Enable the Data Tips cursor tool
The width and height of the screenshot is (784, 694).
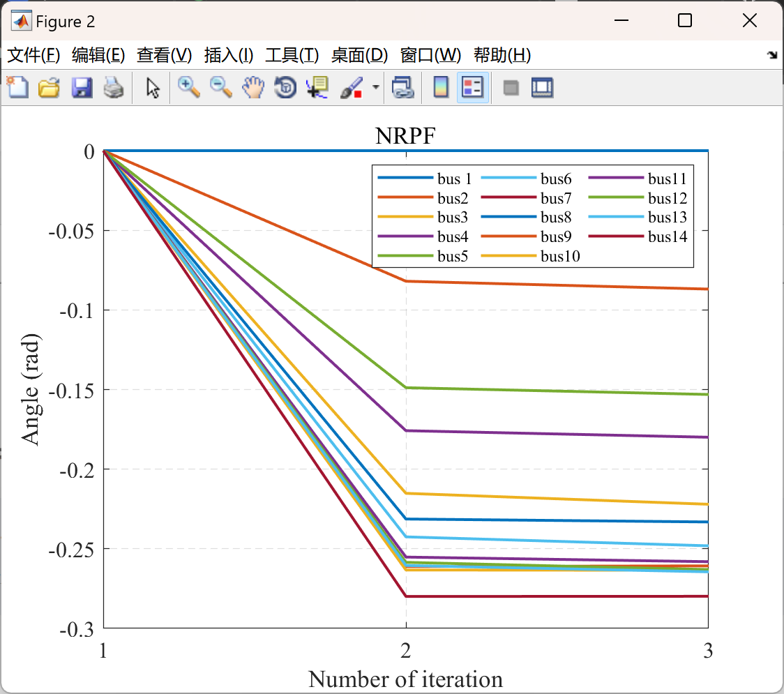coord(316,87)
